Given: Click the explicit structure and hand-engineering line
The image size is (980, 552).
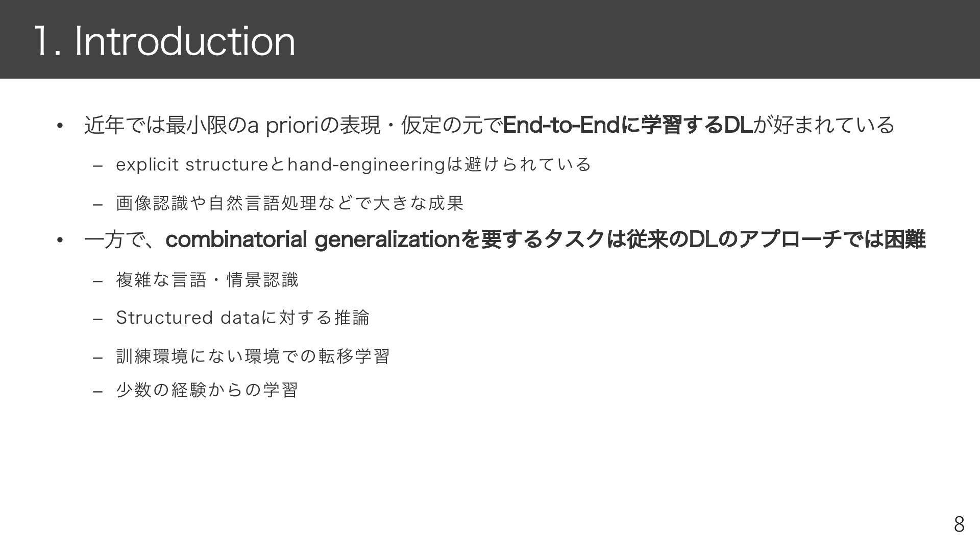Looking at the screenshot, I should [x=353, y=164].
